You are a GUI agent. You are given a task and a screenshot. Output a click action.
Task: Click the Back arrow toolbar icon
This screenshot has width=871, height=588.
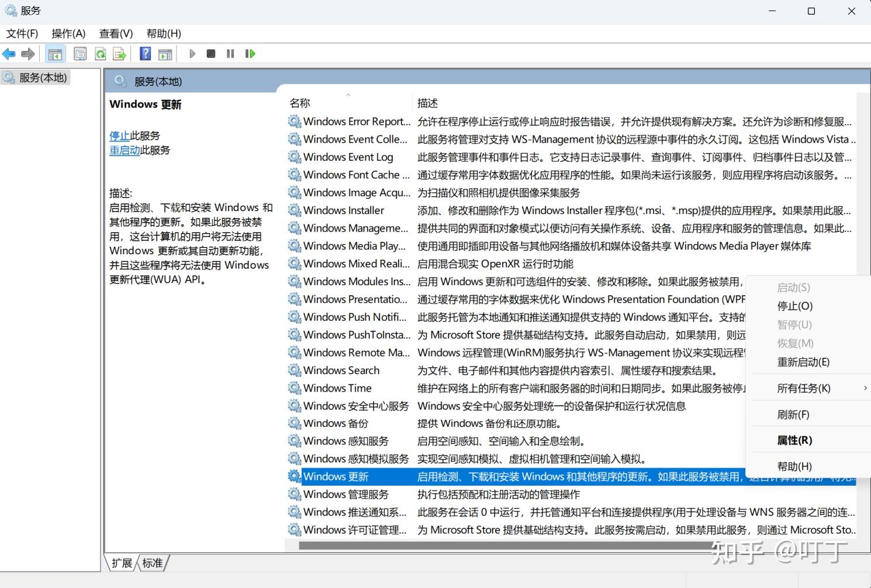(9, 54)
